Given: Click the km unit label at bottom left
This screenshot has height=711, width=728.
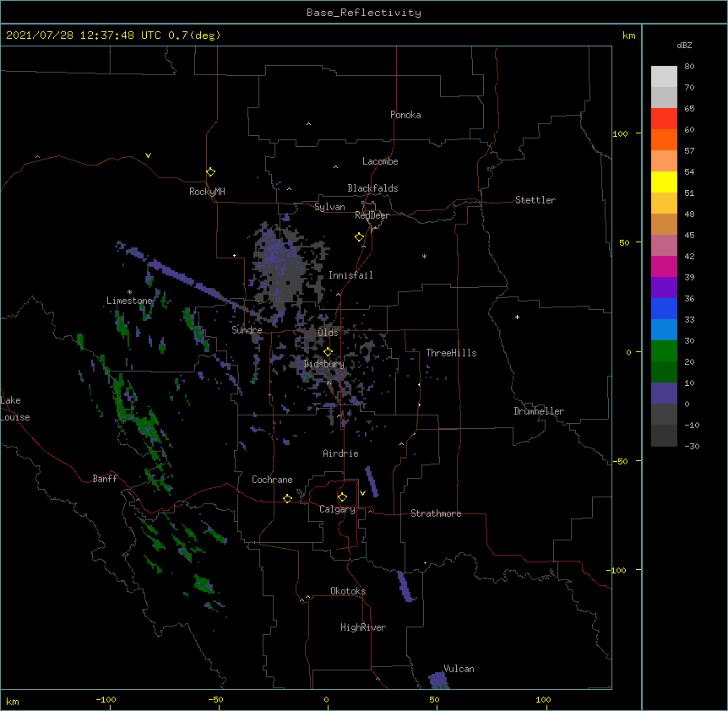Looking at the screenshot, I should point(13,701).
